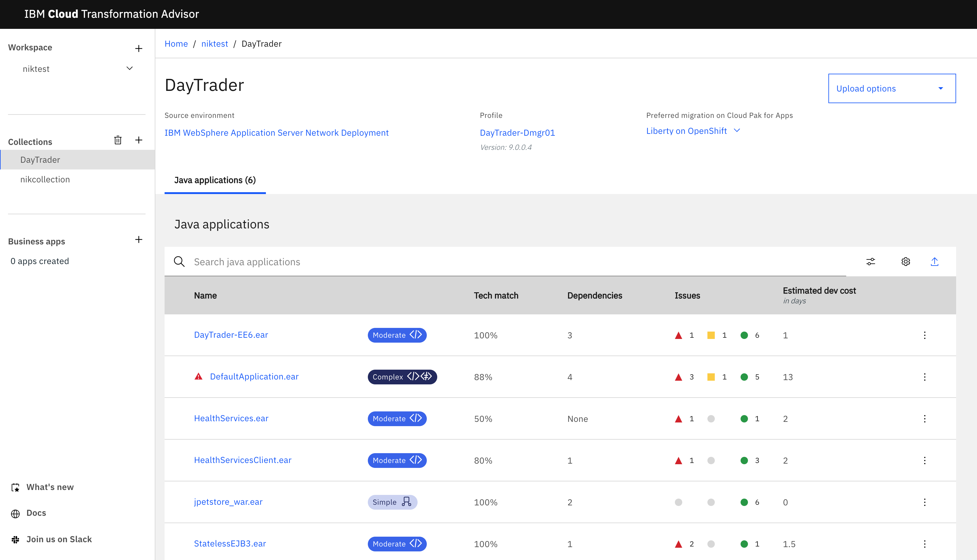
Task: Open StatelessEJB3.ear application
Action: [230, 543]
